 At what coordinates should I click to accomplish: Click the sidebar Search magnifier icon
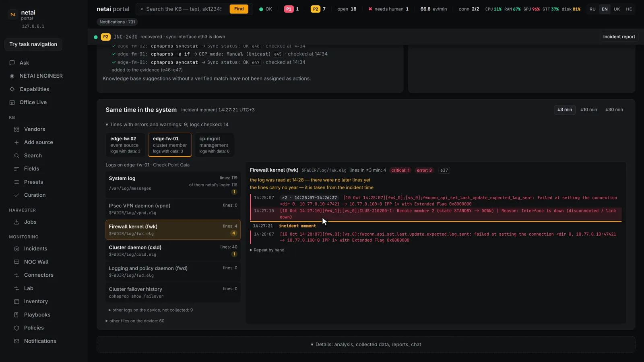click(x=17, y=156)
